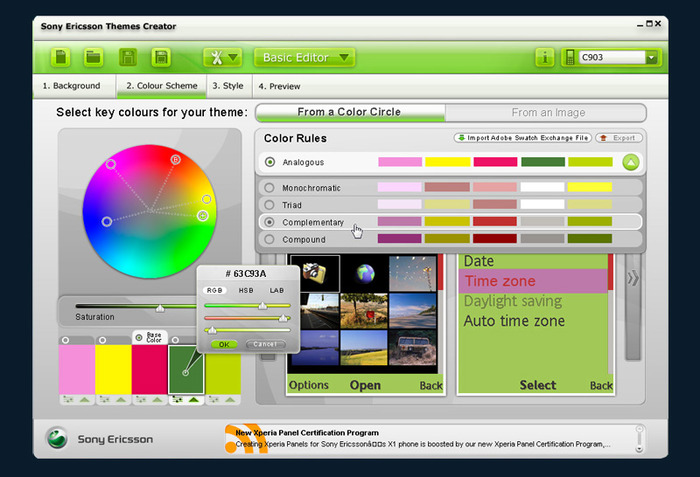Collapse triangle under the dark green swatch
Viewport: 700px width, 477px height.
click(194, 400)
